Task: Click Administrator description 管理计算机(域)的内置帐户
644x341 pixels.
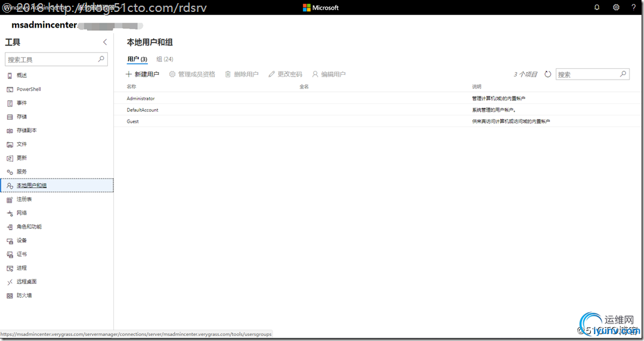Action: click(498, 98)
